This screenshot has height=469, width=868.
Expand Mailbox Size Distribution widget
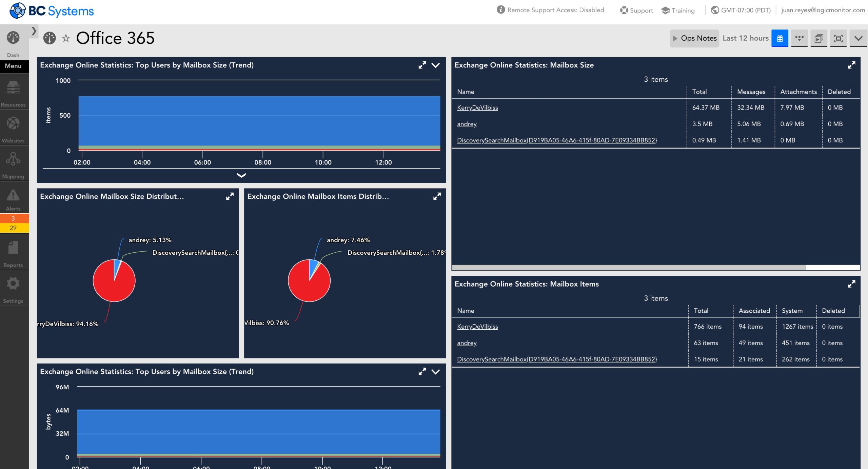coord(230,196)
